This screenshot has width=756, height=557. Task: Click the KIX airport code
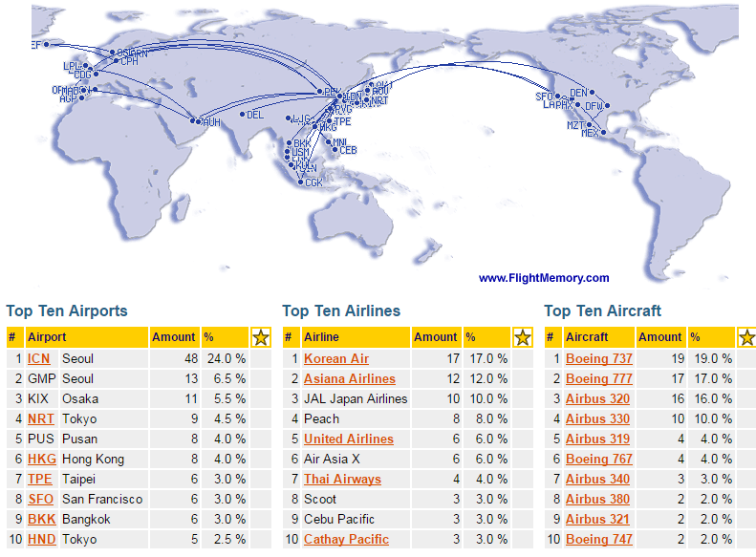pyautogui.click(x=38, y=398)
